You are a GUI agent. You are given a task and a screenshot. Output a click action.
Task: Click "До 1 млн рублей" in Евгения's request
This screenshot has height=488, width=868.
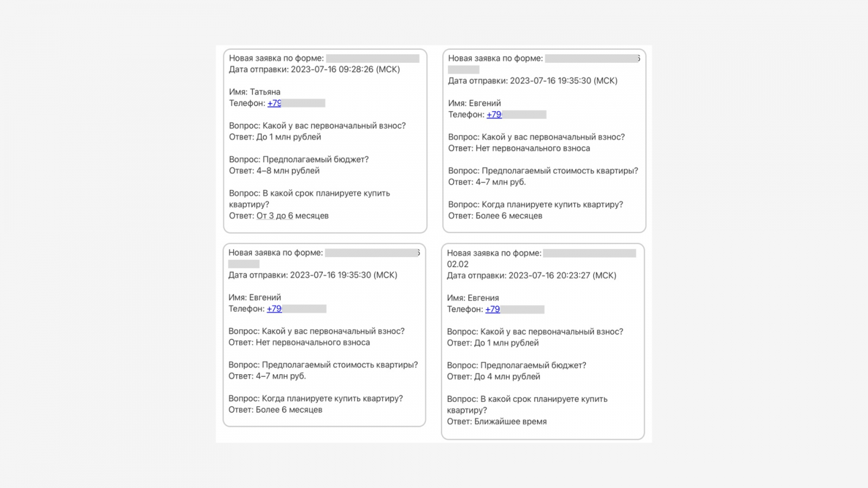click(x=506, y=343)
